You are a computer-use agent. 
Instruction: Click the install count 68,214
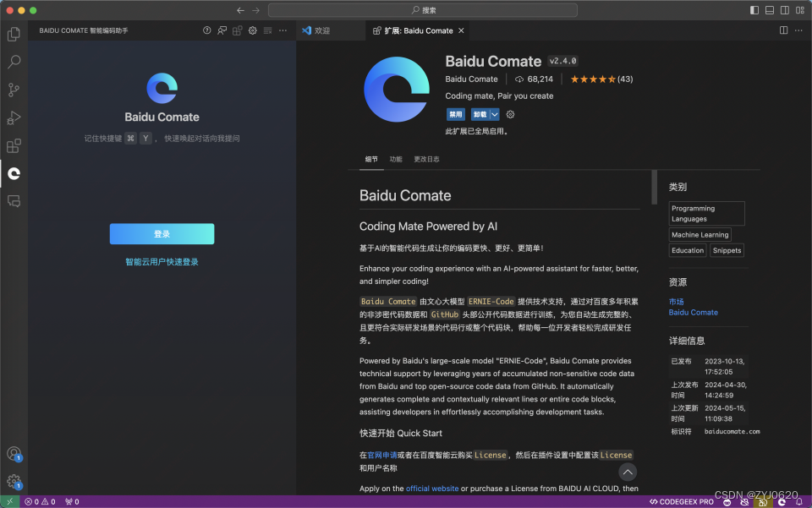(x=534, y=79)
